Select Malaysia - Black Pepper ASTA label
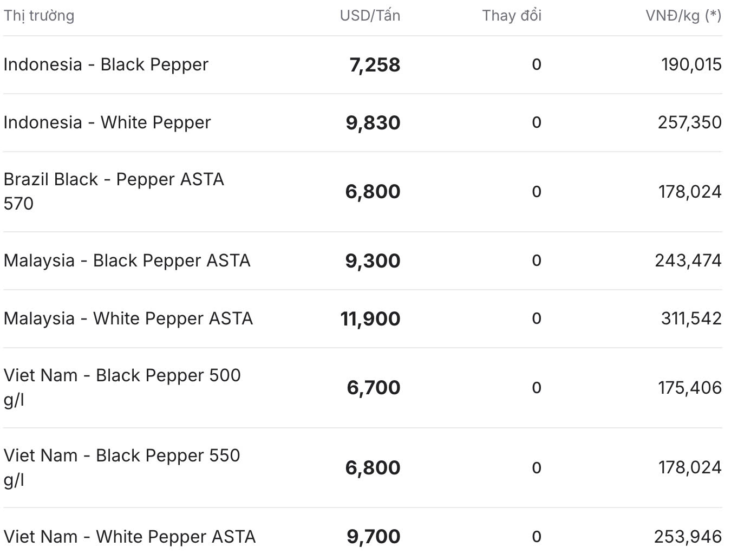Image resolution: width=731 pixels, height=560 pixels. (x=127, y=261)
